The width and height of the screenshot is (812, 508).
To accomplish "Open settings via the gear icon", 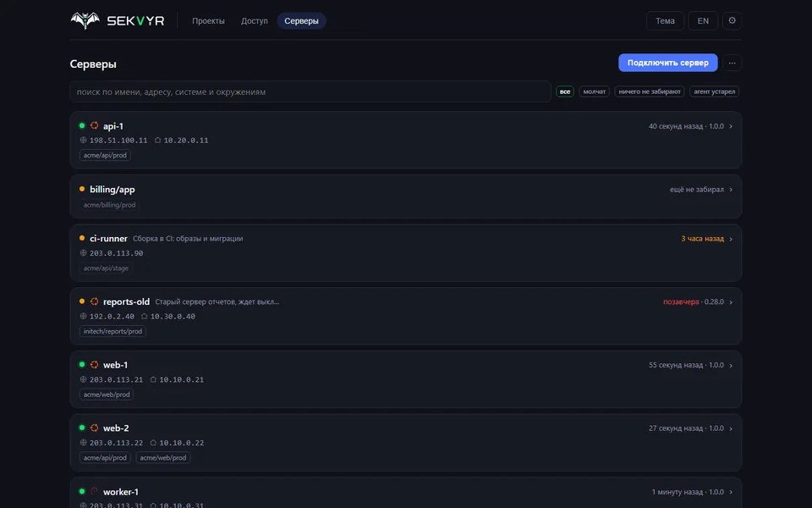I will (x=732, y=20).
